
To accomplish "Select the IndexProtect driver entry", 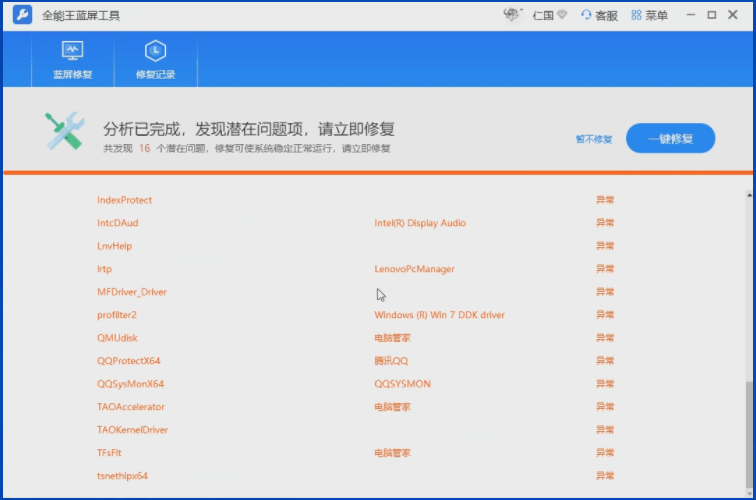I will [124, 200].
